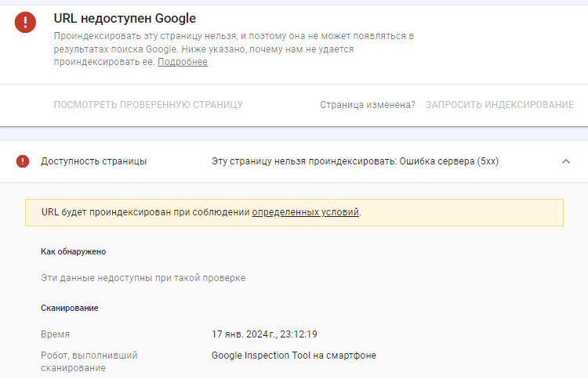Collapse the Доступность страницы section with the chevron
Screen dimensions: 588x379
coord(566,161)
